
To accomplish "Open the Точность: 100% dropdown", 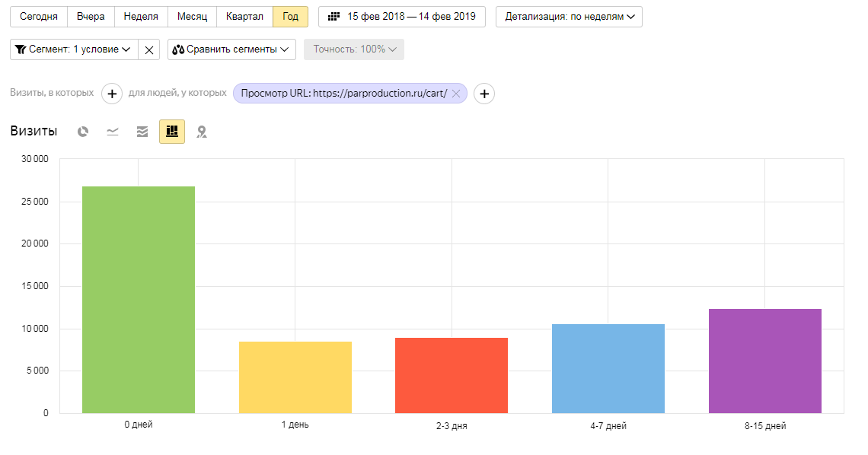I will click(x=354, y=49).
